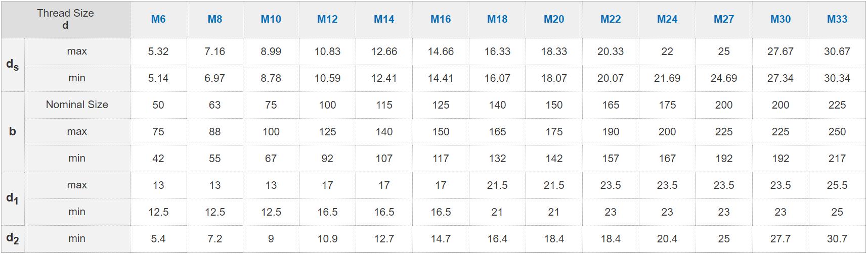The image size is (868, 254).
Task: Click the M6 ds max value 5.32
Action: pos(158,52)
